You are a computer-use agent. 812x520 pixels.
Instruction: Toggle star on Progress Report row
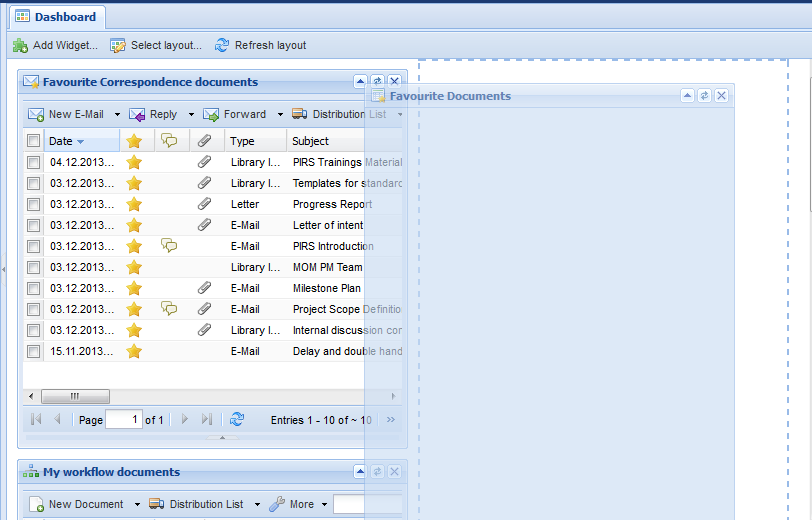coord(134,205)
